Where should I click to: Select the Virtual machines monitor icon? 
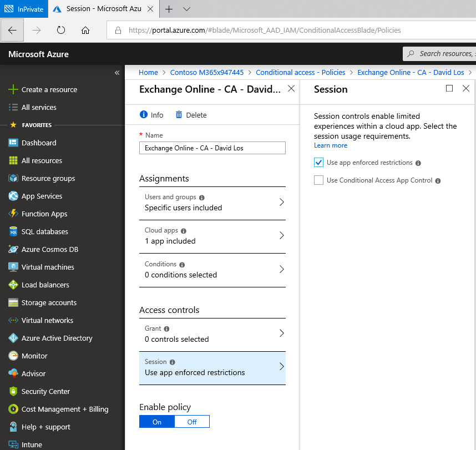13,267
